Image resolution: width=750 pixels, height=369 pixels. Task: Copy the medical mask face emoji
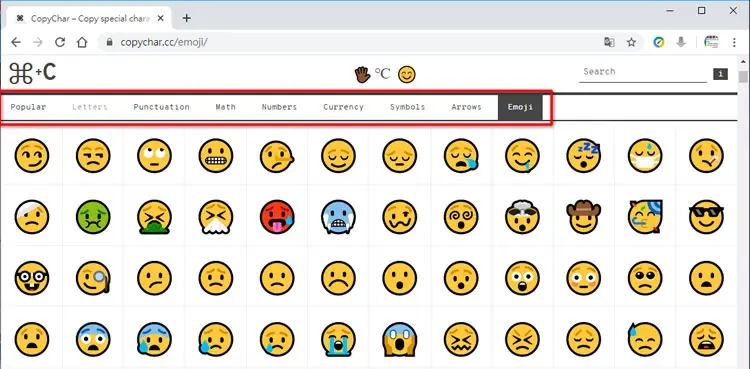pos(645,156)
